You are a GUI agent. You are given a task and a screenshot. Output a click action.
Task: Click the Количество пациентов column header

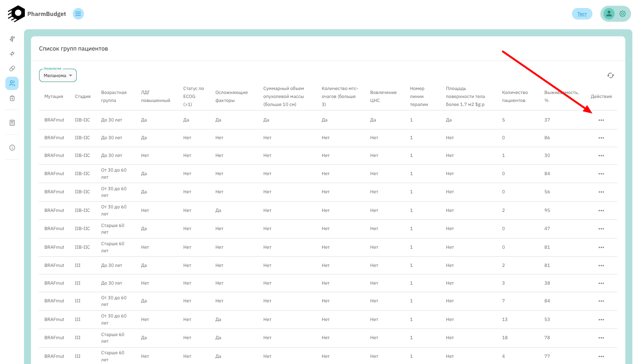pos(515,96)
